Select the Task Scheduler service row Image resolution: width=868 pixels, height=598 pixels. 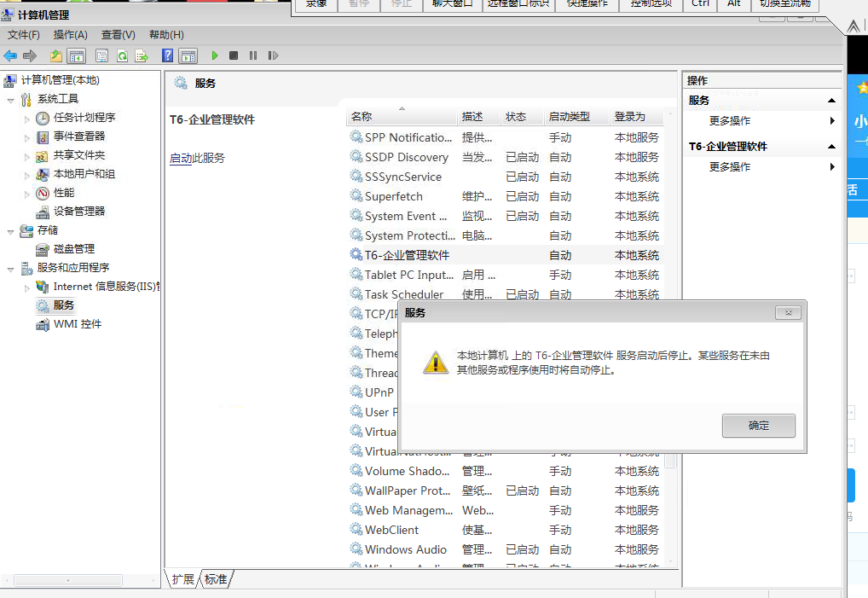(506, 294)
